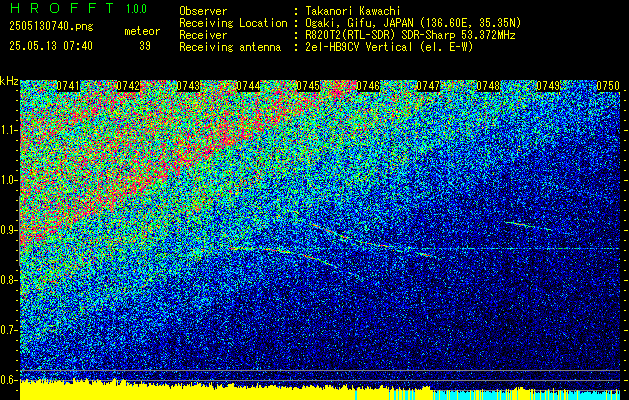
Task: Click the HROFFT title text
Action: [x=62, y=8]
